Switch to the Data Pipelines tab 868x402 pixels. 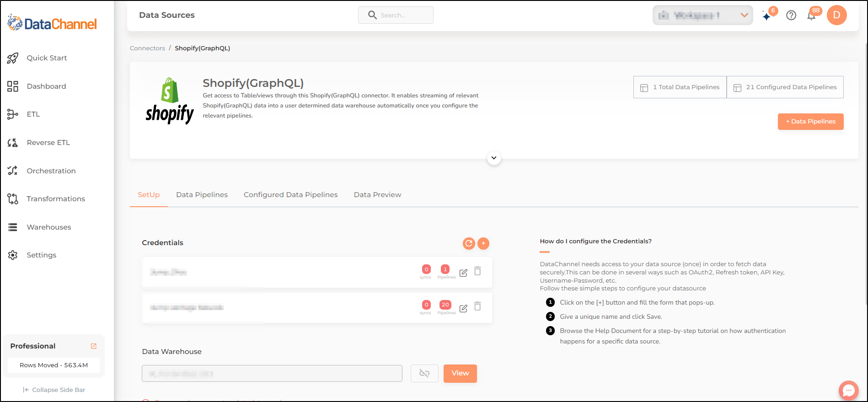[x=202, y=195]
